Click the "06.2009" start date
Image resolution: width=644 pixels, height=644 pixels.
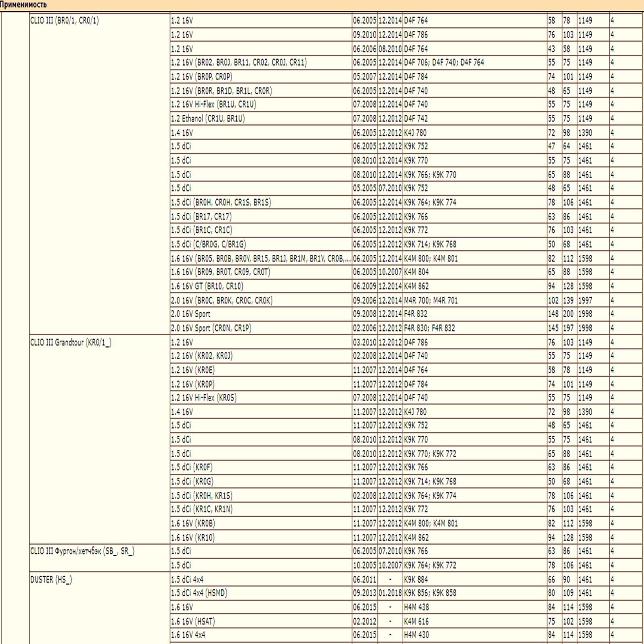pyautogui.click(x=365, y=286)
